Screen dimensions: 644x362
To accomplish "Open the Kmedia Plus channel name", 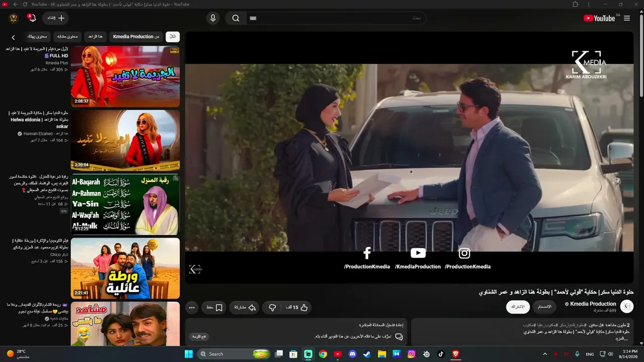I will (57, 63).
